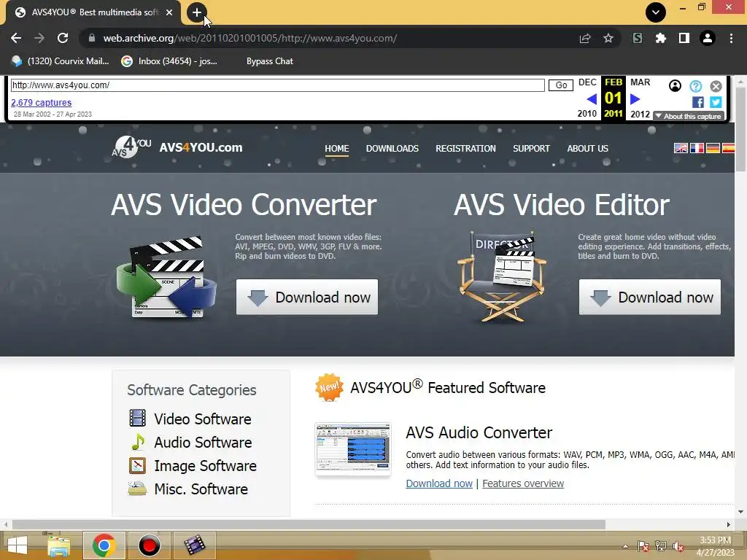Open File Explorer from taskbar
This screenshot has height=560, width=747.
pyautogui.click(x=59, y=545)
